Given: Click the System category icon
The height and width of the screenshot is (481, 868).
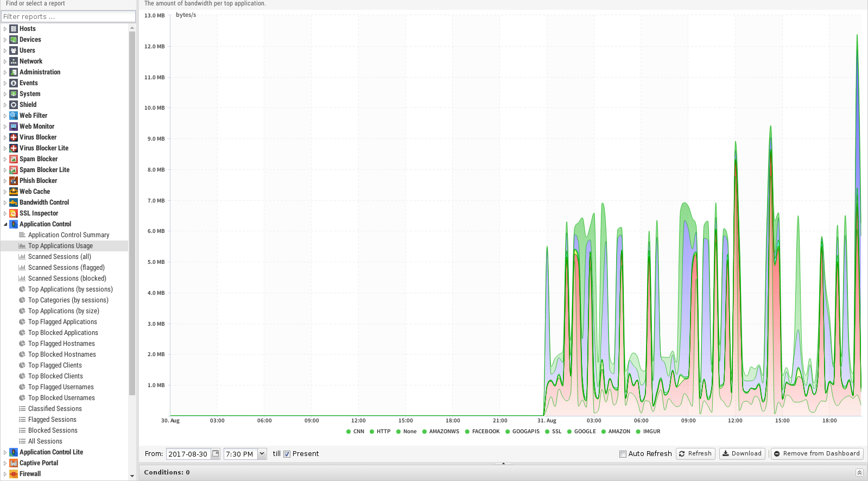Looking at the screenshot, I should point(14,94).
